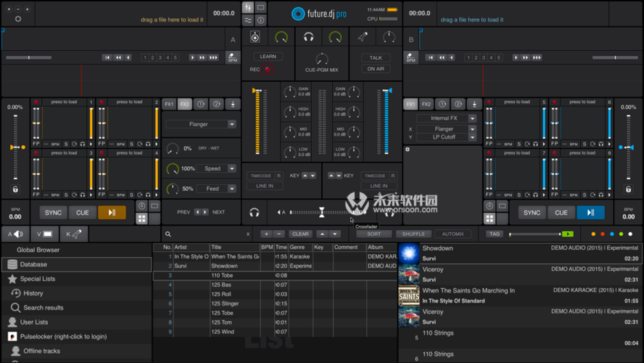Open the Speed parameter dropdown
The image size is (644, 363).
coord(231,168)
